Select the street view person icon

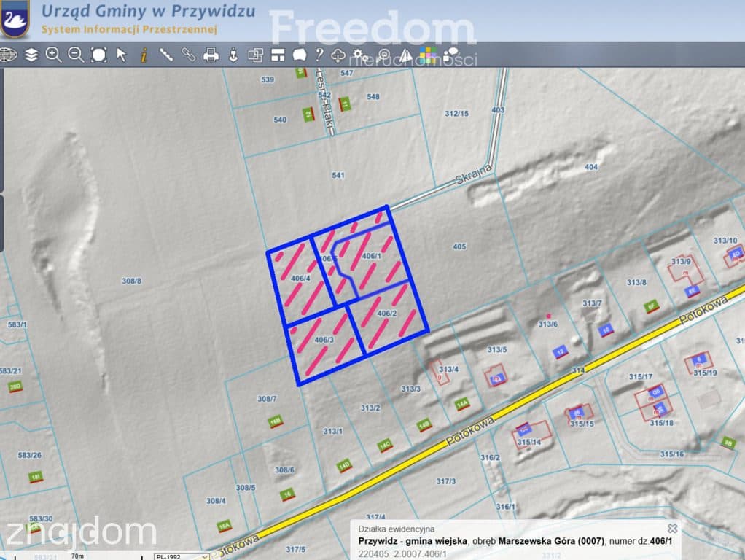[x=233, y=55]
